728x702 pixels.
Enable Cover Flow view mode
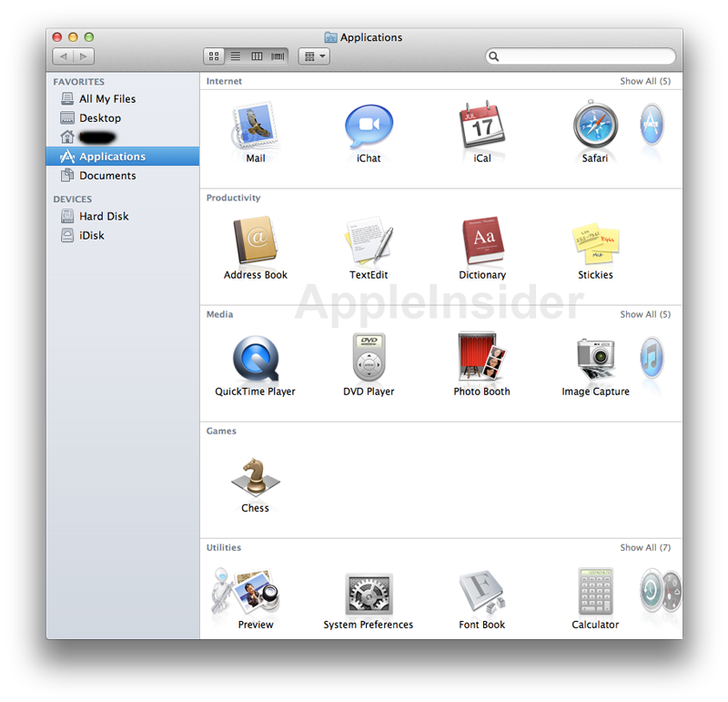(278, 56)
